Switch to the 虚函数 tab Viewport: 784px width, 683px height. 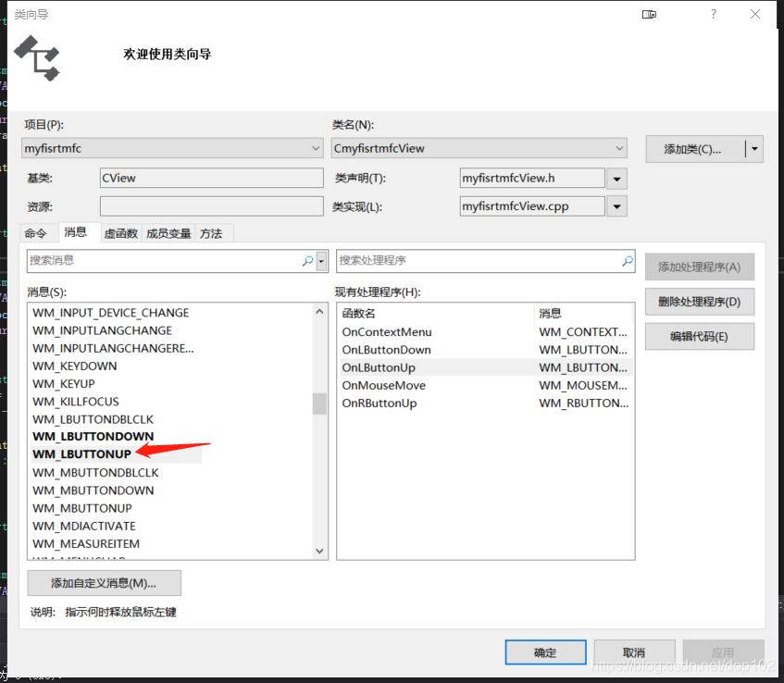point(120,233)
